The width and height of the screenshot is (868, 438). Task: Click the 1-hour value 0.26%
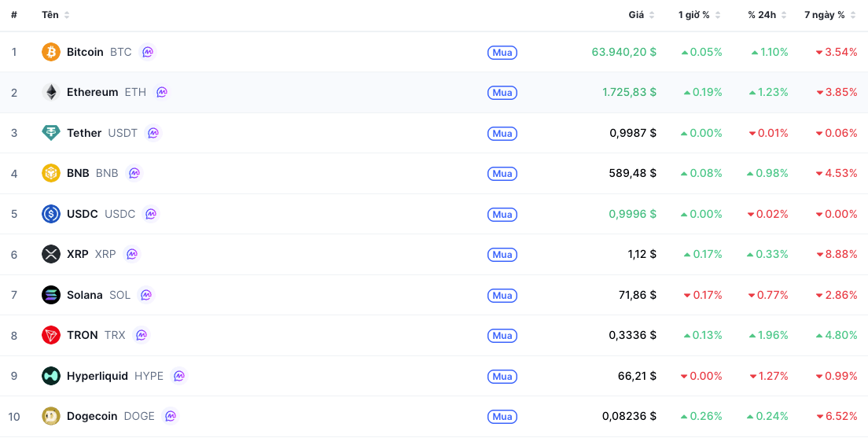click(x=701, y=416)
